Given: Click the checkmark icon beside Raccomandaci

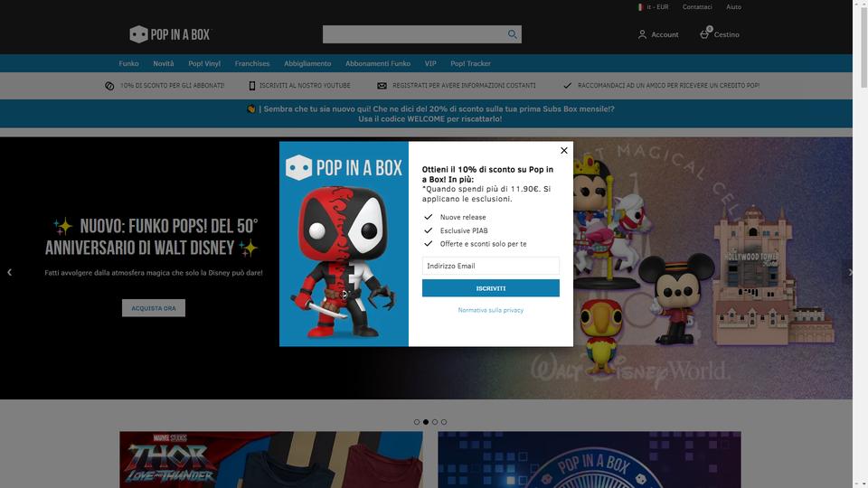Looking at the screenshot, I should [568, 86].
